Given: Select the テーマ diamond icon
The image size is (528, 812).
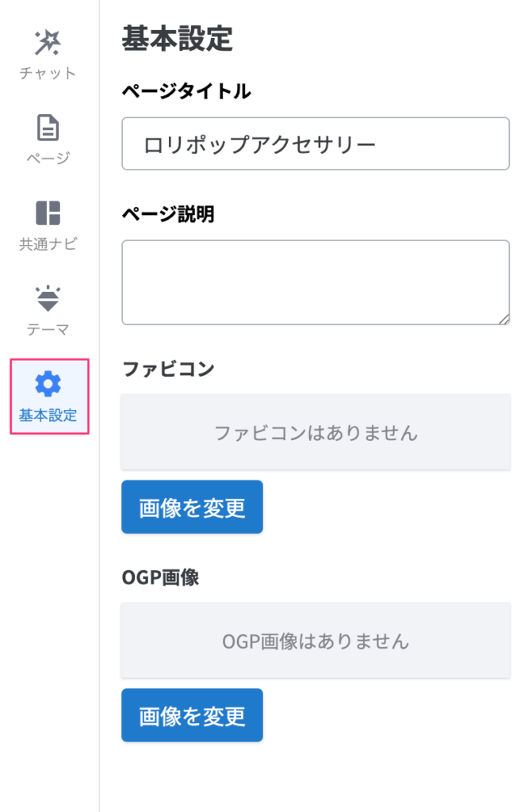Looking at the screenshot, I should [x=48, y=295].
